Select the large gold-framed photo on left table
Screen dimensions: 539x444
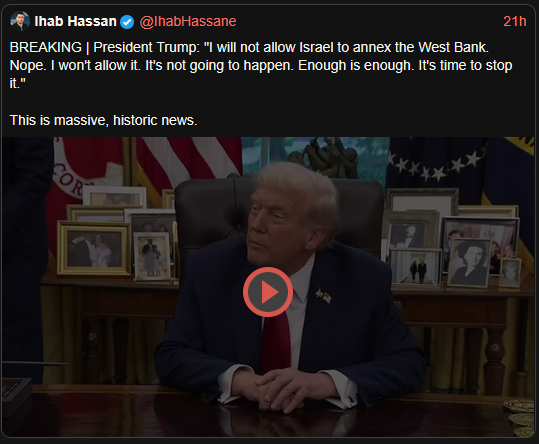(x=94, y=249)
